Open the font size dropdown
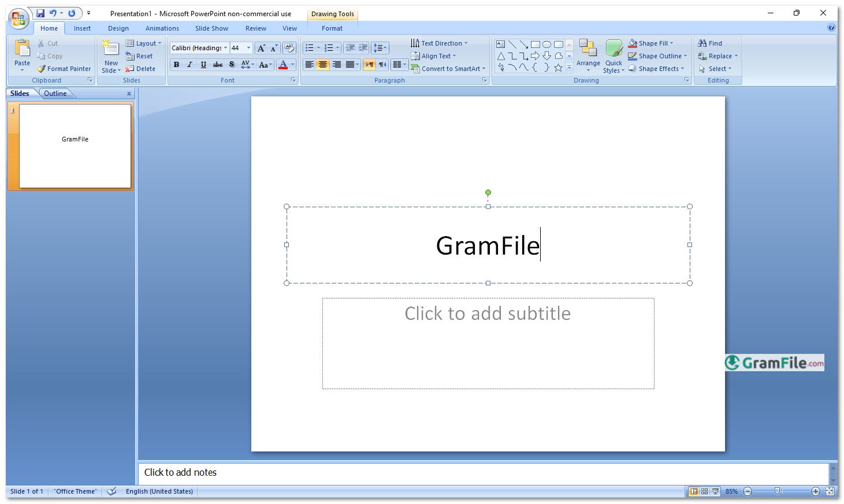This screenshot has height=504, width=844. [249, 48]
